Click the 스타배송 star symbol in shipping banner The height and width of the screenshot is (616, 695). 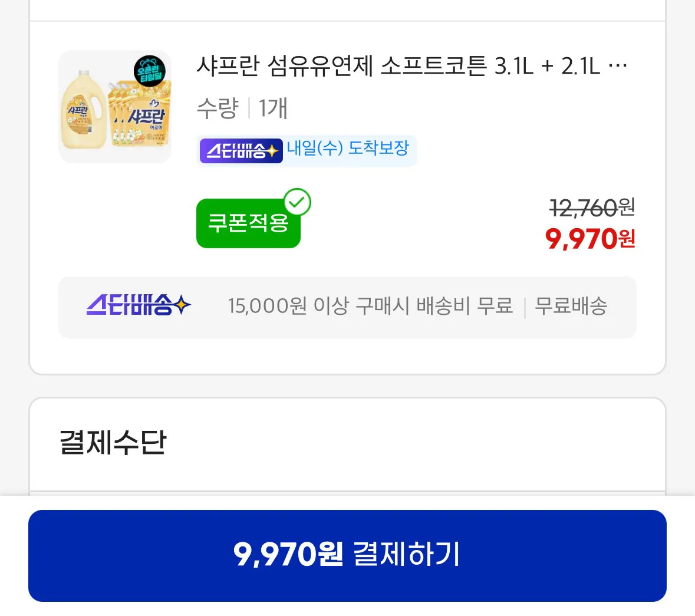pos(183,302)
